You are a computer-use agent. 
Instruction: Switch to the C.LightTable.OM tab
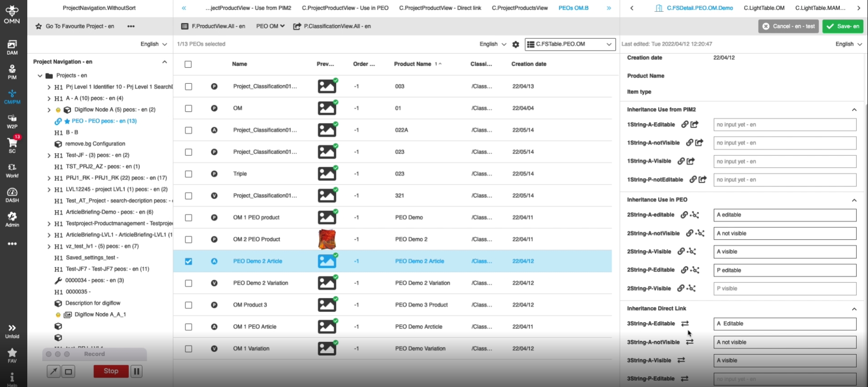point(764,8)
